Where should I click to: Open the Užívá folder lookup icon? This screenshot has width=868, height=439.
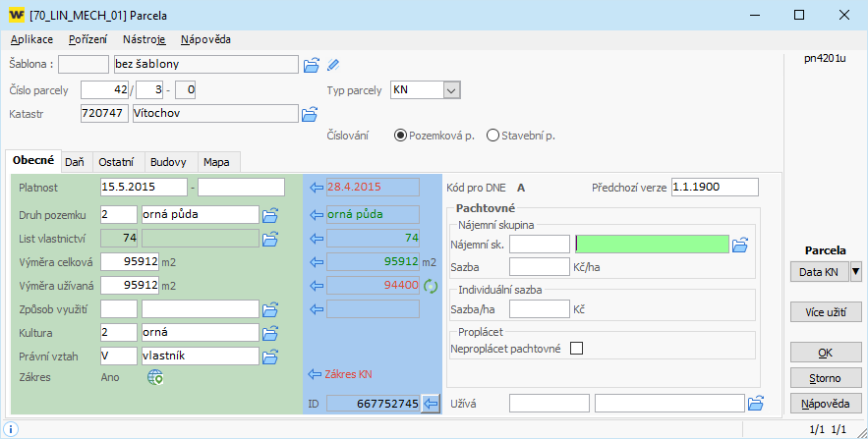[756, 403]
